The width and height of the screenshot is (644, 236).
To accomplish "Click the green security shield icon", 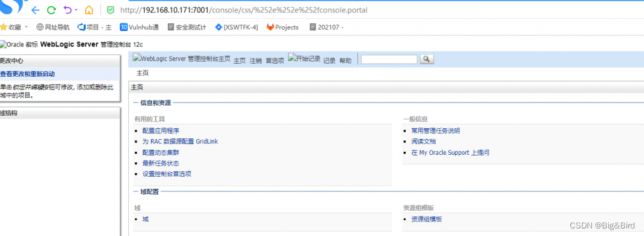I will point(110,9).
